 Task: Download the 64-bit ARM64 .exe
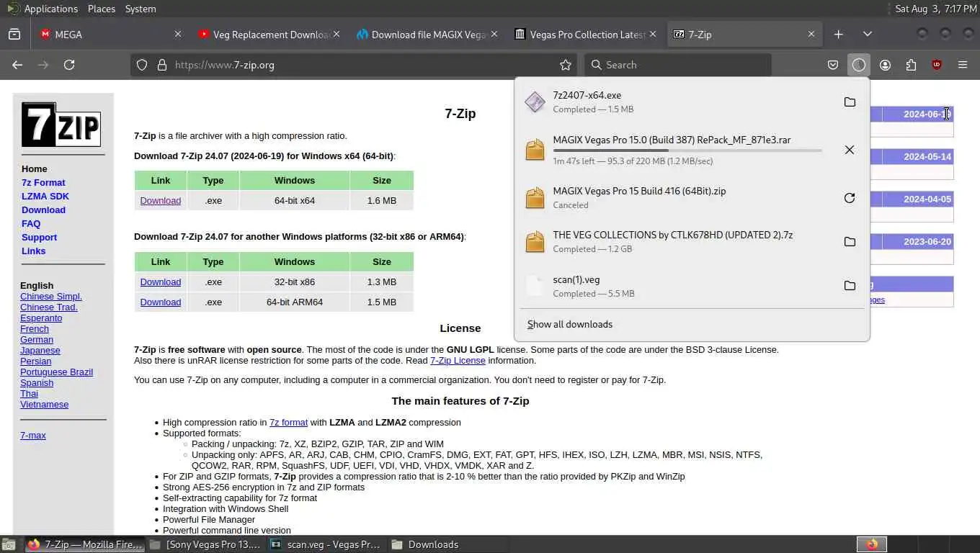pos(161,302)
